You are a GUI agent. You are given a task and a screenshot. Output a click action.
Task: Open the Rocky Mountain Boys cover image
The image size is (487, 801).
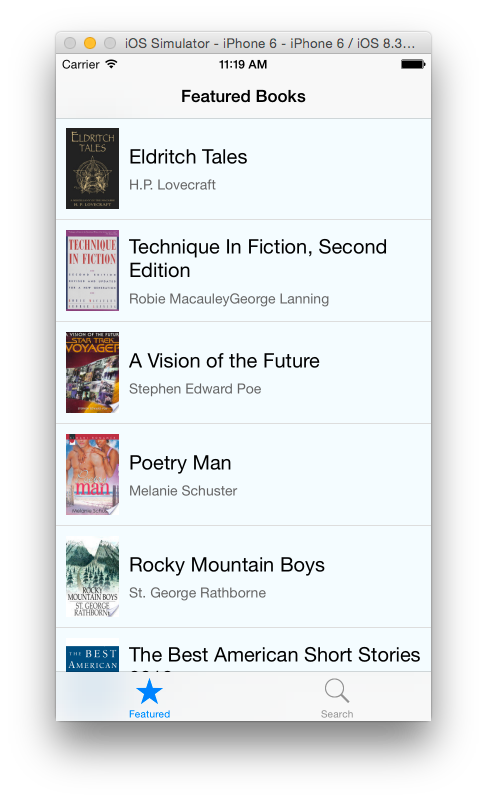(92, 577)
